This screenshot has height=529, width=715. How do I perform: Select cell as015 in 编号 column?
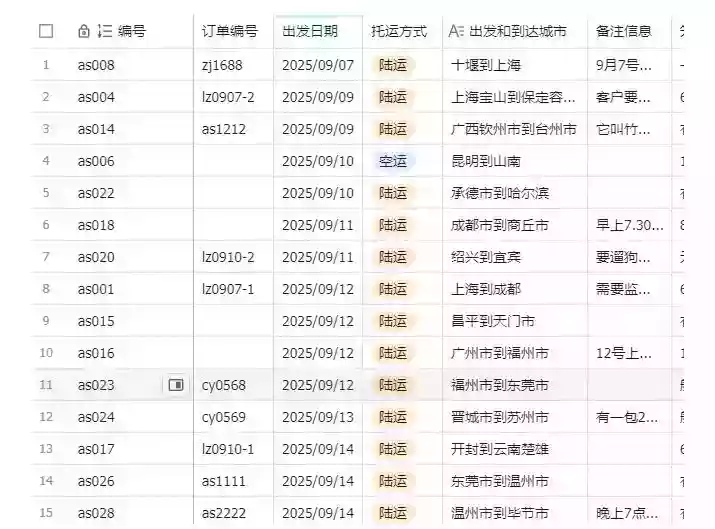96,321
